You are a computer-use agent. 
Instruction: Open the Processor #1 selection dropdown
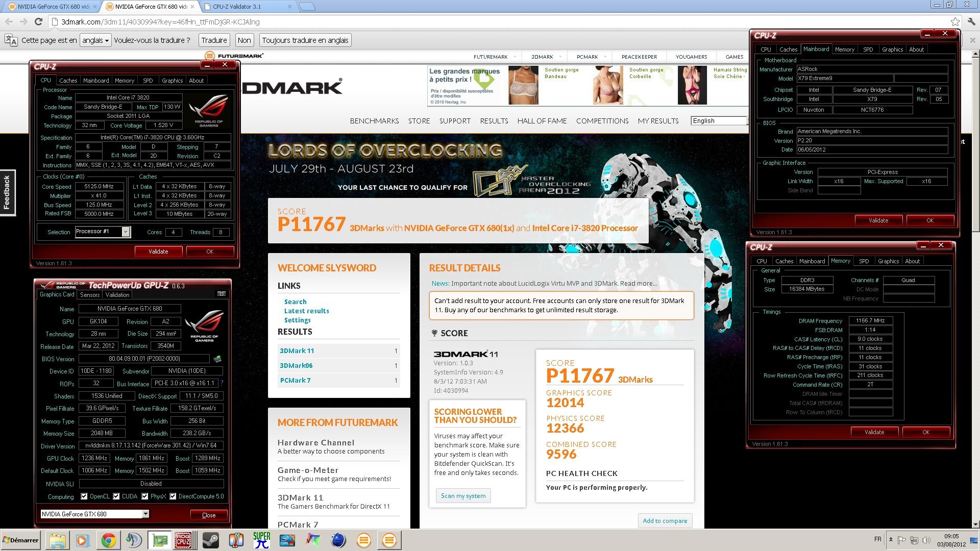(103, 232)
